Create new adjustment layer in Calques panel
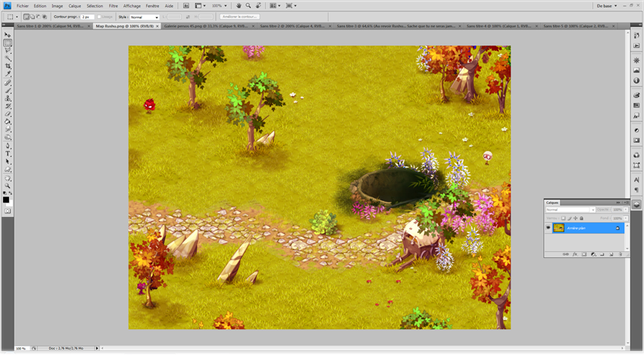Image resolution: width=644 pixels, height=355 pixels. tap(593, 254)
